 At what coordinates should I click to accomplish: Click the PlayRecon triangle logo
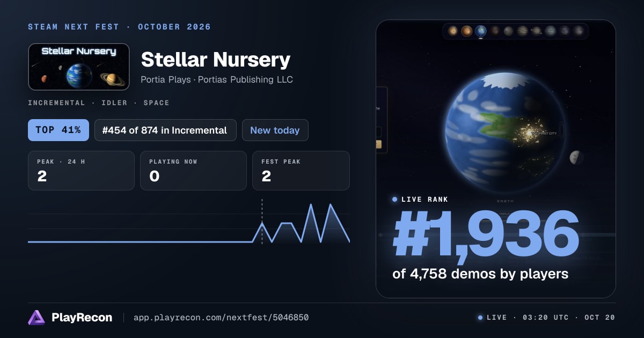(36, 318)
